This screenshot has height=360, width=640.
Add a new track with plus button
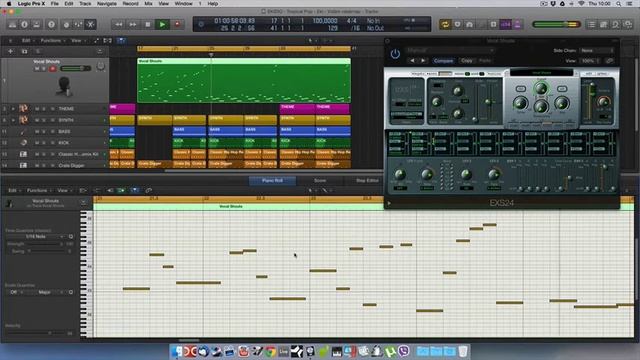[x=11, y=51]
